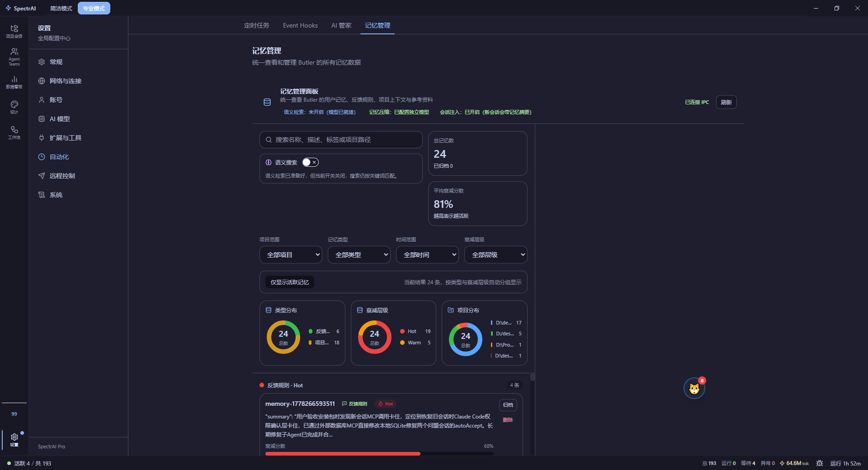
Task: Open the 数据看板 dashboard icon
Action: click(x=14, y=82)
